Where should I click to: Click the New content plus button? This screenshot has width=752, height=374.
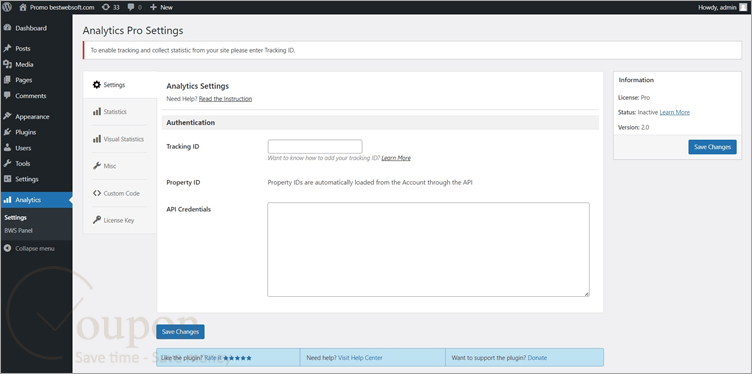(162, 7)
